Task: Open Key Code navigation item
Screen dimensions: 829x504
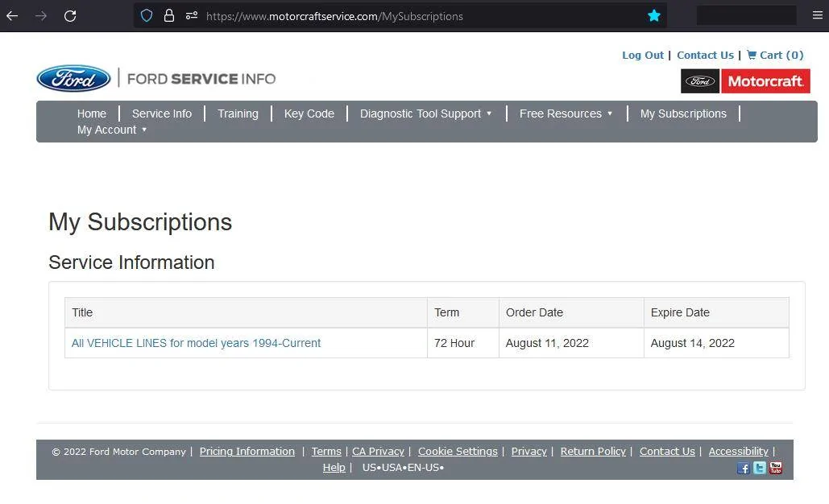Action: tap(309, 114)
